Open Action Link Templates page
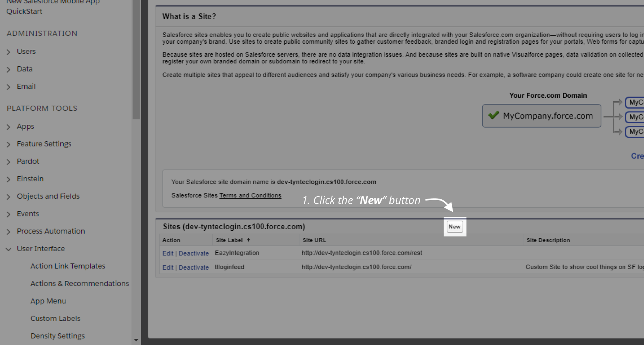 68,266
